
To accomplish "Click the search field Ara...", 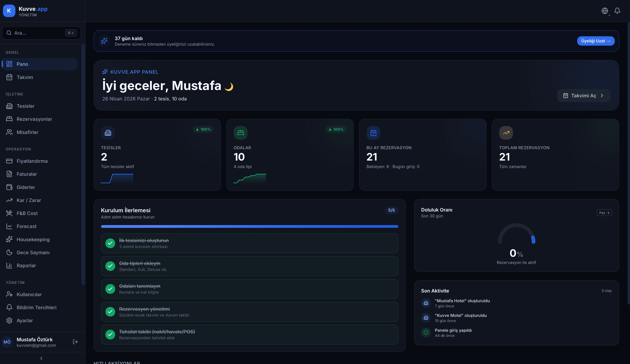I will click(41, 33).
